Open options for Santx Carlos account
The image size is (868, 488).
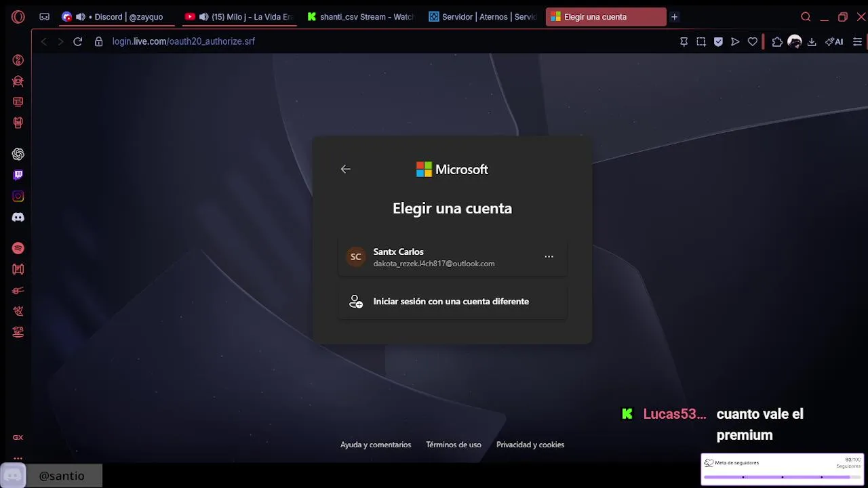pos(549,257)
